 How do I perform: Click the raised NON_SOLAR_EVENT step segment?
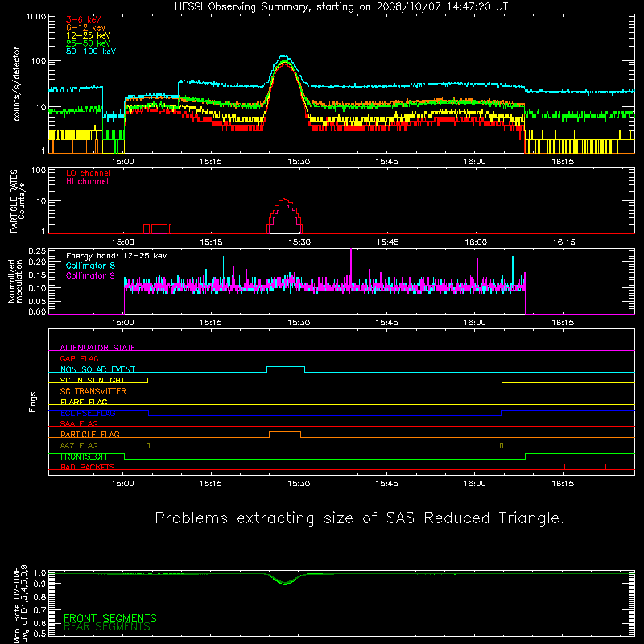click(286, 367)
